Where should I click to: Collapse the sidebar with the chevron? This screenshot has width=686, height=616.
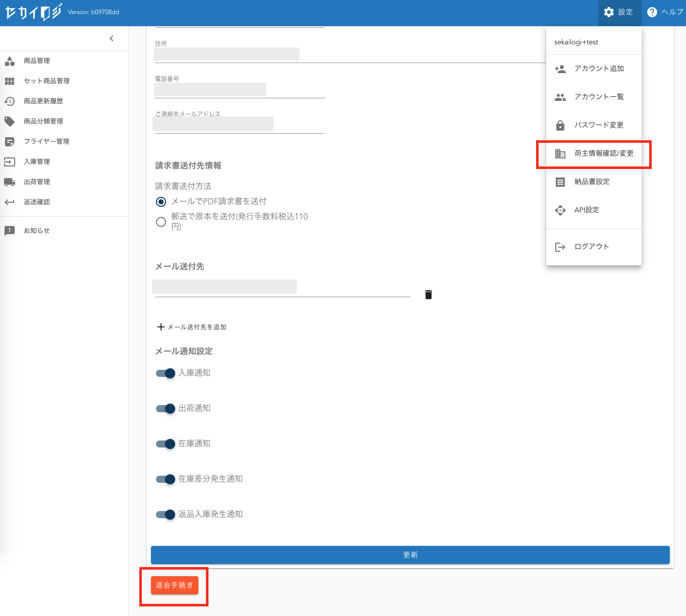click(x=112, y=38)
